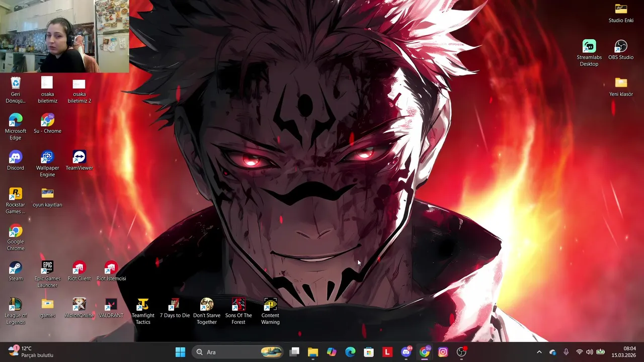Open the Windows Start menu
The height and width of the screenshot is (362, 644).
coord(180,352)
